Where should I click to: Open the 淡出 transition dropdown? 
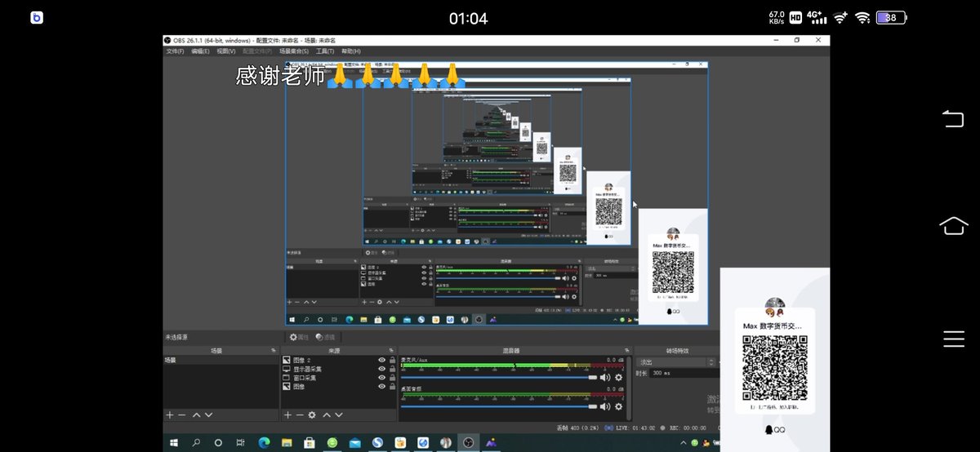(x=677, y=361)
